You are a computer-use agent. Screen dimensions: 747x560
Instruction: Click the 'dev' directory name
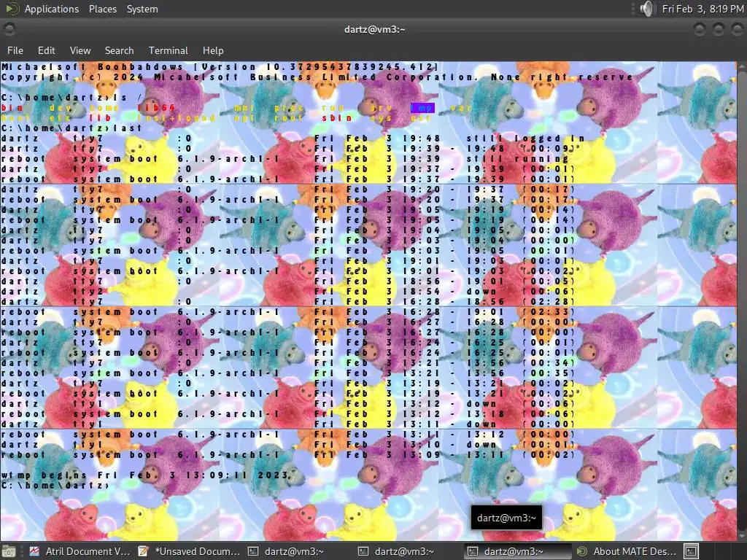(x=61, y=108)
